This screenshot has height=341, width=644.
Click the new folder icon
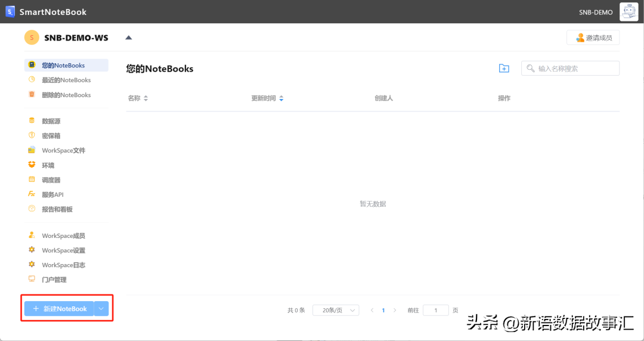pos(504,69)
